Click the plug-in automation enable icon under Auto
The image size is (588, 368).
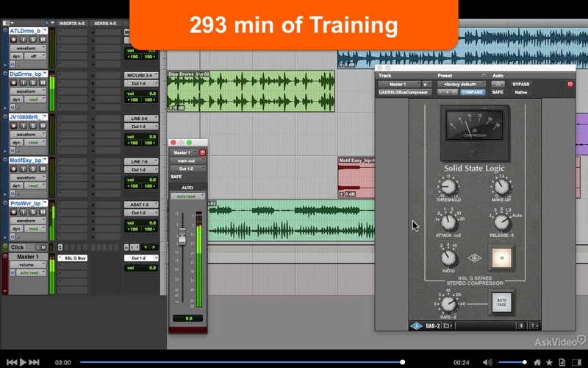tap(498, 84)
